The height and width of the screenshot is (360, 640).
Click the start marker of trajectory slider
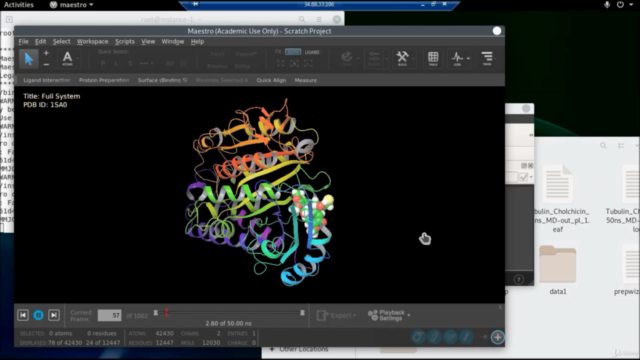pos(156,313)
